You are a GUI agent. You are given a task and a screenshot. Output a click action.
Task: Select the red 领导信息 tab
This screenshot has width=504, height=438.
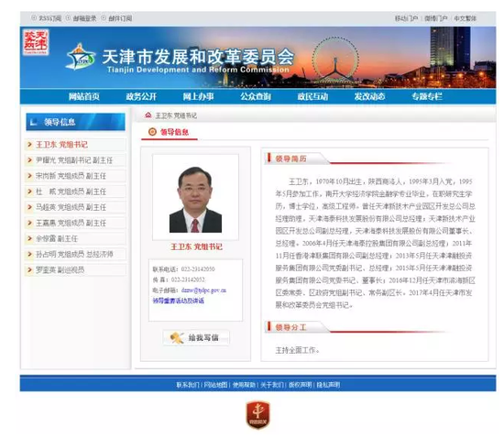pos(174,132)
